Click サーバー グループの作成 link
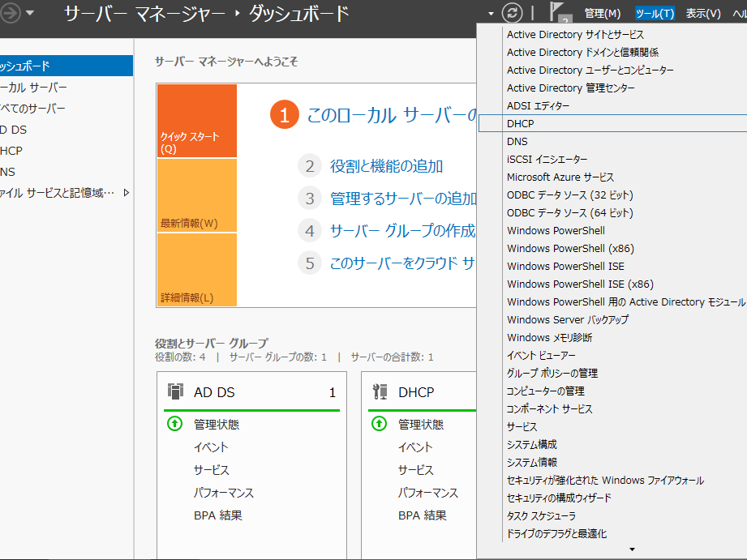 click(402, 230)
